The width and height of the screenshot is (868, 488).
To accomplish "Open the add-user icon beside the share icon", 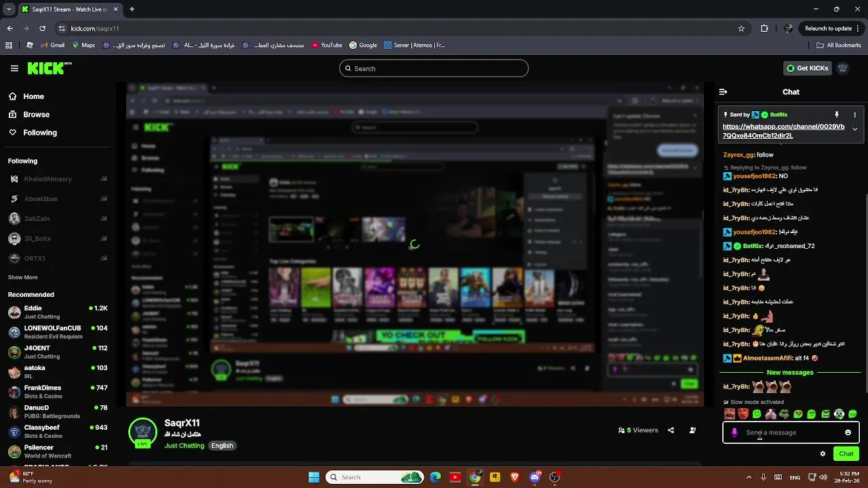I will [x=692, y=430].
